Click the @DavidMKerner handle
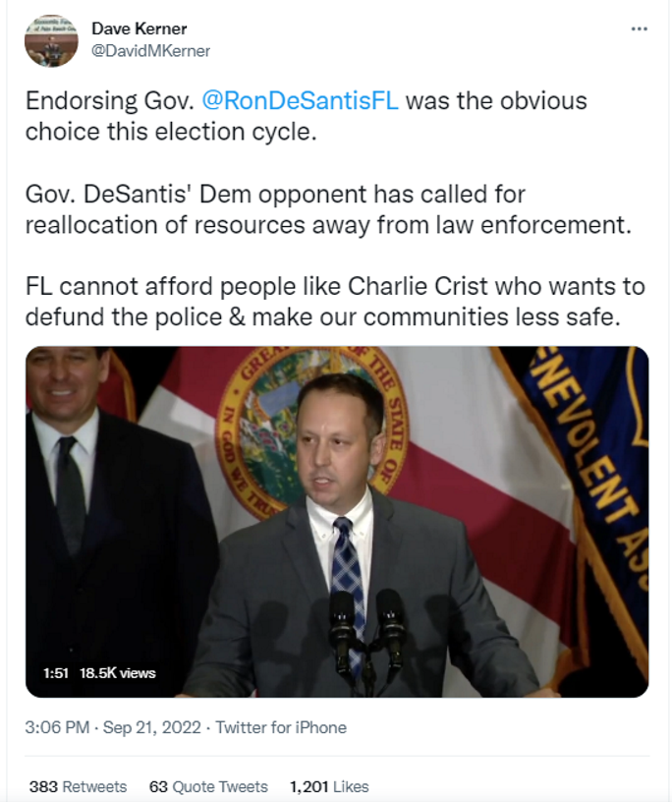 (150, 50)
